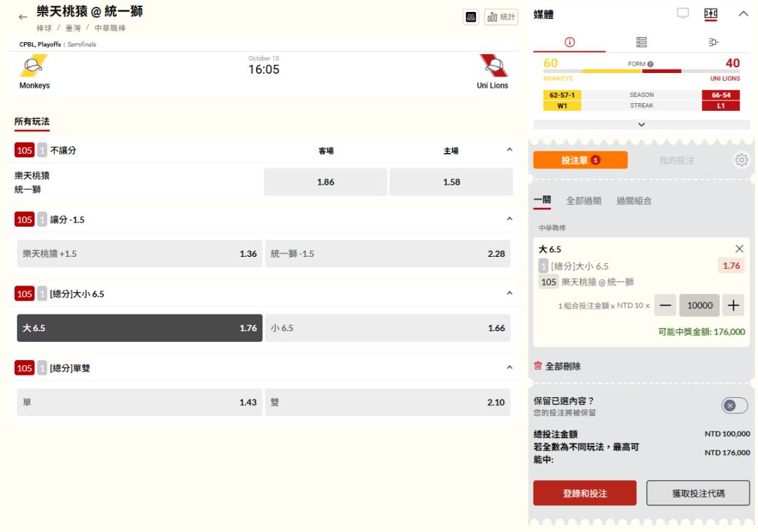Click the back arrow beside the match title
The height and width of the screenshot is (532, 758).
click(x=23, y=17)
